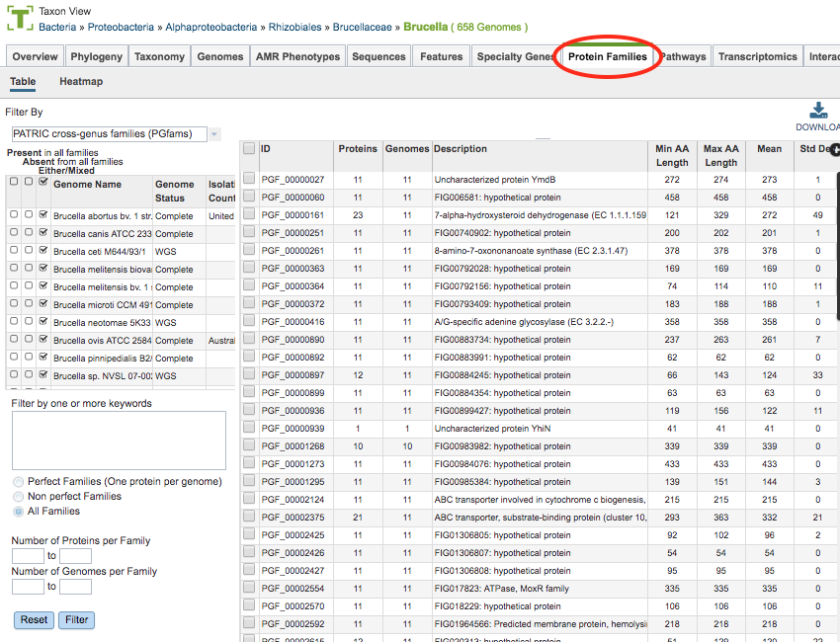
Task: Click Brucella pinnipedialis genome name
Action: click(102, 359)
